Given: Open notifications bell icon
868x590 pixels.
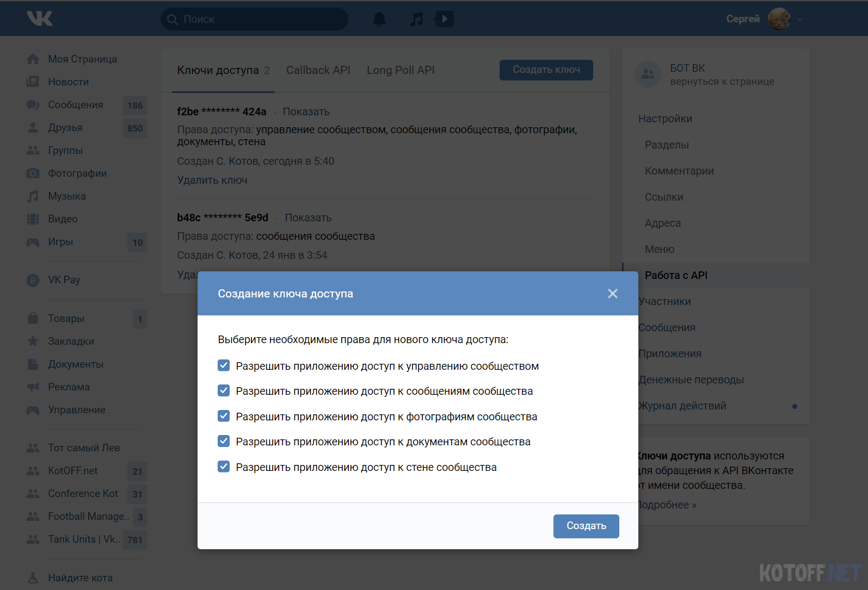Looking at the screenshot, I should pos(379,20).
